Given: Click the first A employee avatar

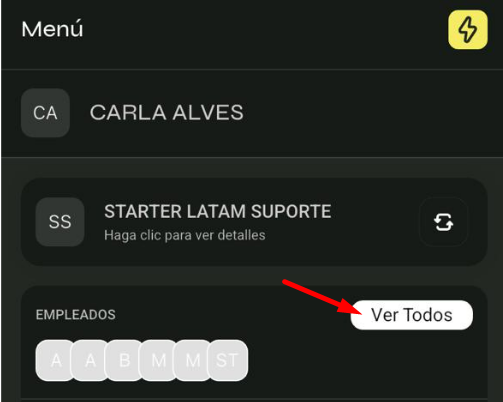Looking at the screenshot, I should point(55,360).
